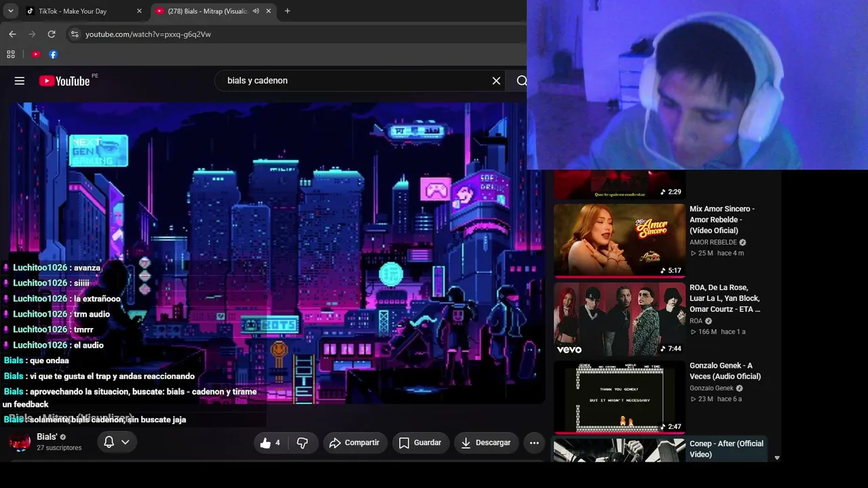Open the Bials channel name link

(x=47, y=436)
